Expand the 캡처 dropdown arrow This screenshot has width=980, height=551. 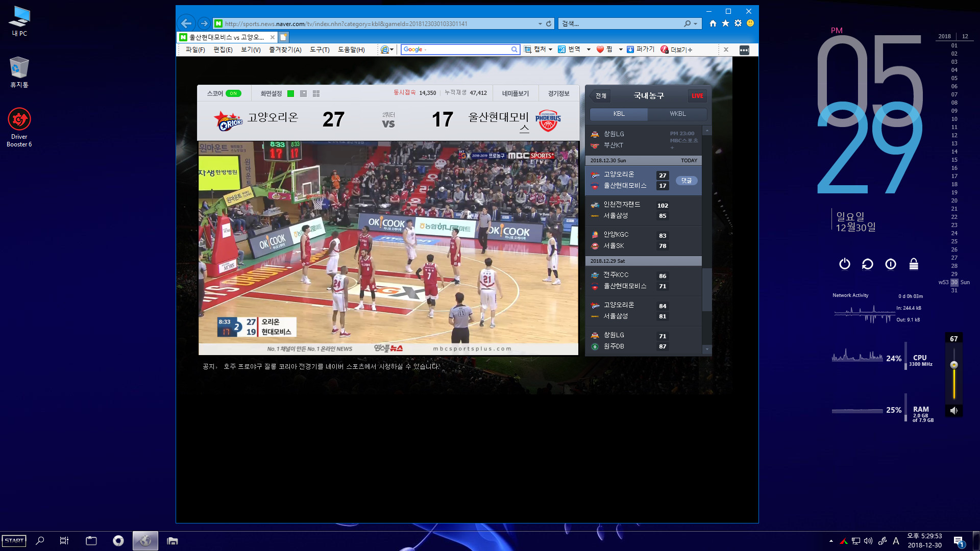coord(550,49)
